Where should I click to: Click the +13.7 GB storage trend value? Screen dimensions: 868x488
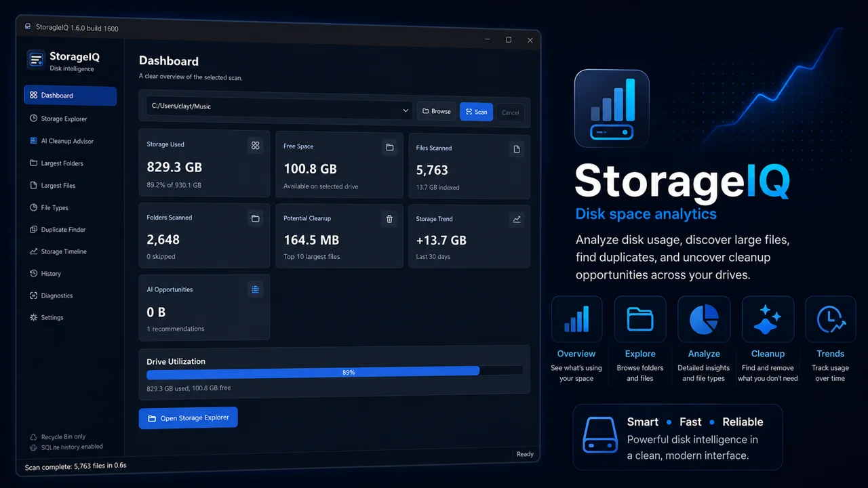pos(441,241)
